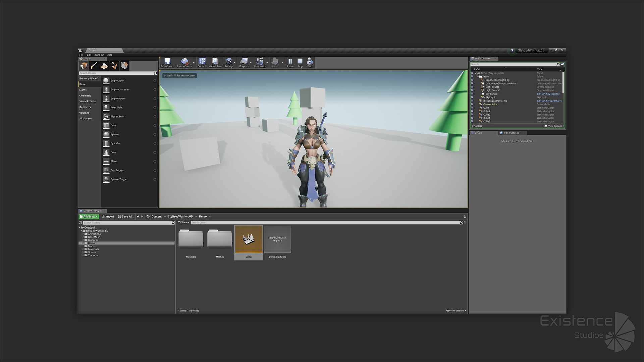644x362 pixels.
Task: Open the Marketplace from the toolbar
Action: (x=215, y=62)
